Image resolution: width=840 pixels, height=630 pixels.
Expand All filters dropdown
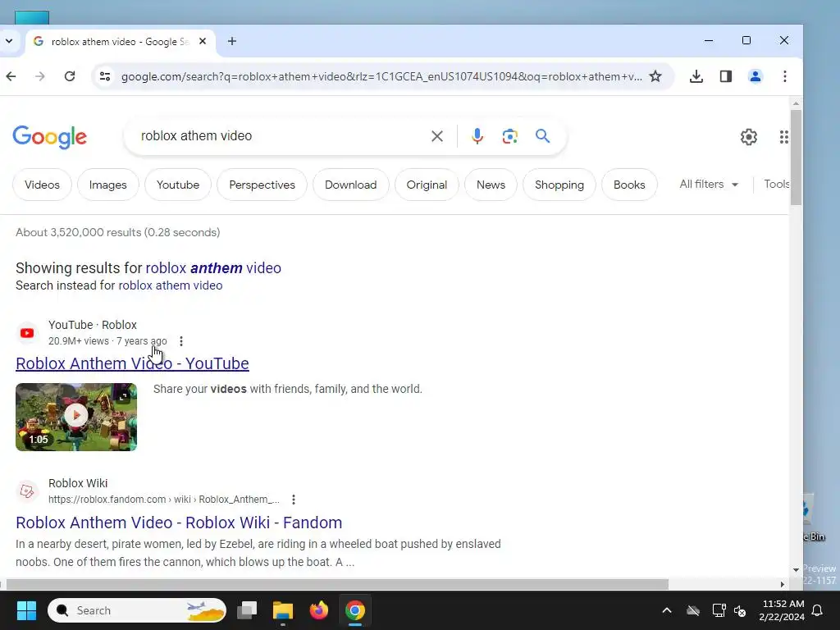[x=709, y=185]
